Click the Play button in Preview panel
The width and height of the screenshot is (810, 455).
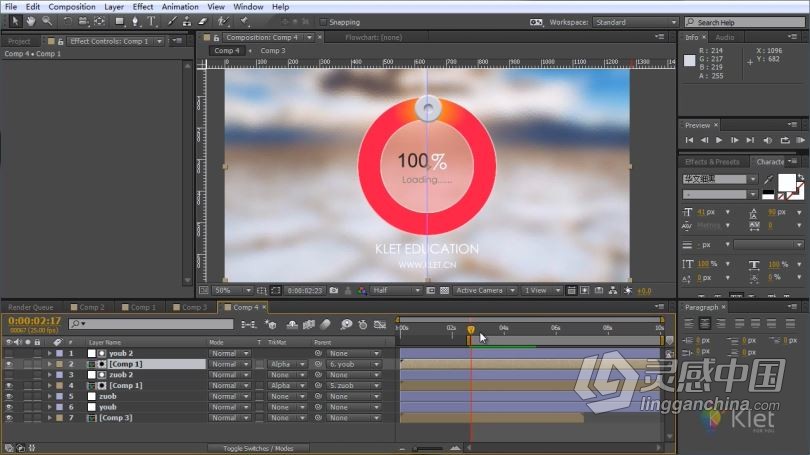[719, 140]
